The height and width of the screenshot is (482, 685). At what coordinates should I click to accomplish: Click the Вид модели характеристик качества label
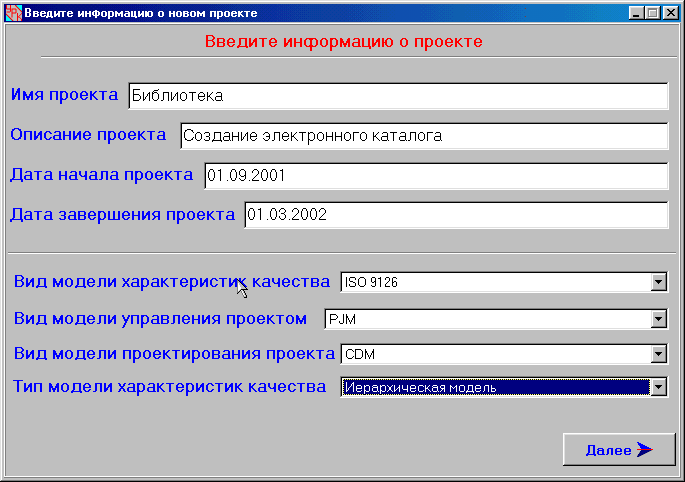pyautogui.click(x=172, y=281)
